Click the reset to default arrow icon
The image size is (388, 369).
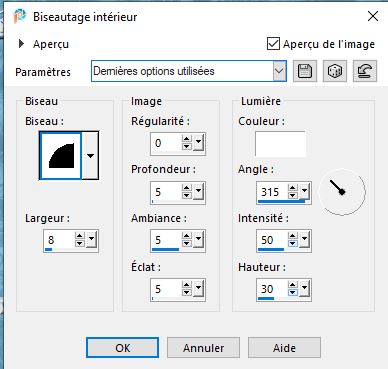[x=365, y=71]
